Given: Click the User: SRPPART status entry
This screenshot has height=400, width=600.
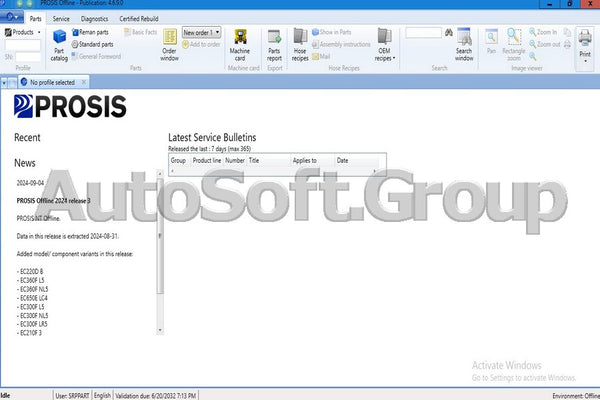Looking at the screenshot, I should click(x=72, y=395).
